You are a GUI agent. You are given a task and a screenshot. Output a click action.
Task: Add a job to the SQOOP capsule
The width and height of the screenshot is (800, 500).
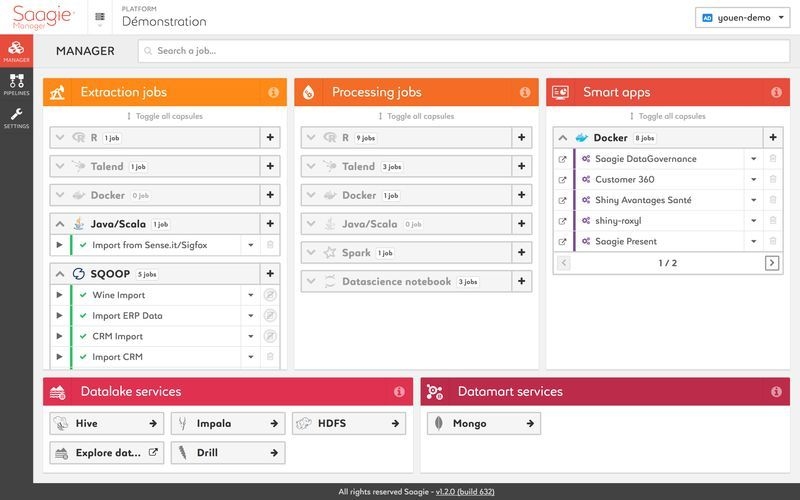tap(270, 273)
